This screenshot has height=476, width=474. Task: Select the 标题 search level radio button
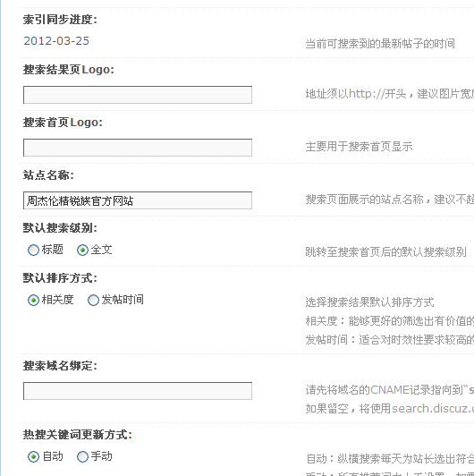[x=33, y=251]
